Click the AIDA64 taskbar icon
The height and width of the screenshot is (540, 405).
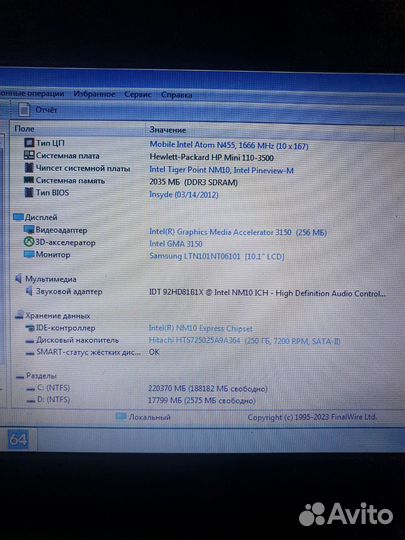(18, 439)
